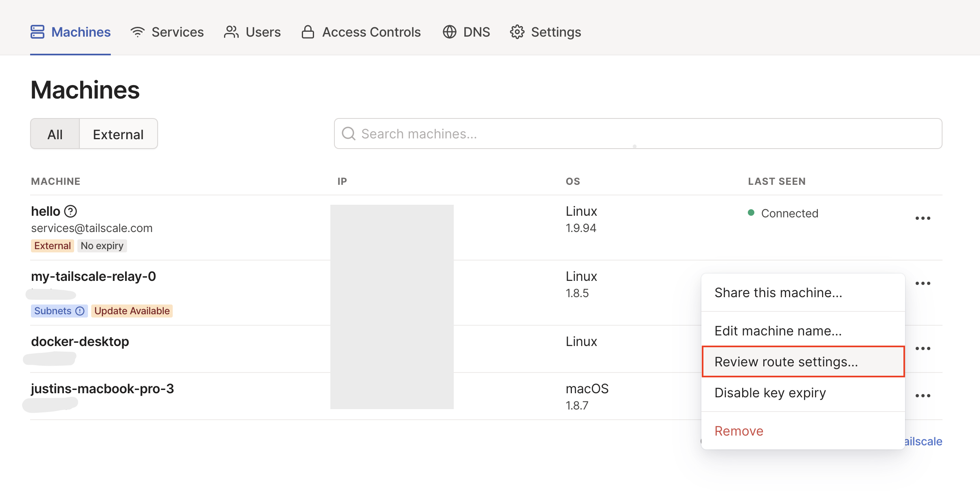The image size is (980, 495).
Task: Click the No expiry badge
Action: tap(102, 246)
